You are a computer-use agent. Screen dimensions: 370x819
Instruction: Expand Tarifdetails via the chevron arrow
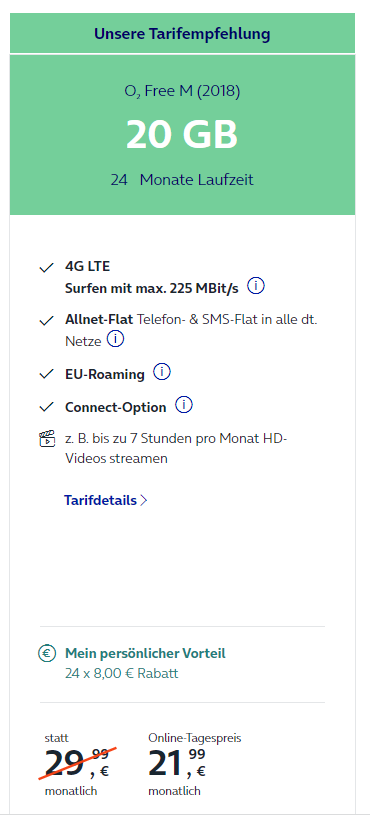click(x=144, y=500)
